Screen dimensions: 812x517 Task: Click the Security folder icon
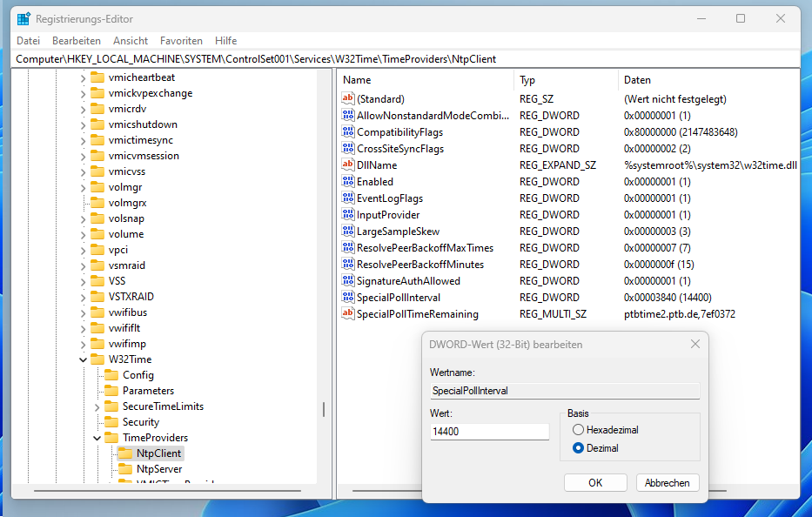[111, 422]
